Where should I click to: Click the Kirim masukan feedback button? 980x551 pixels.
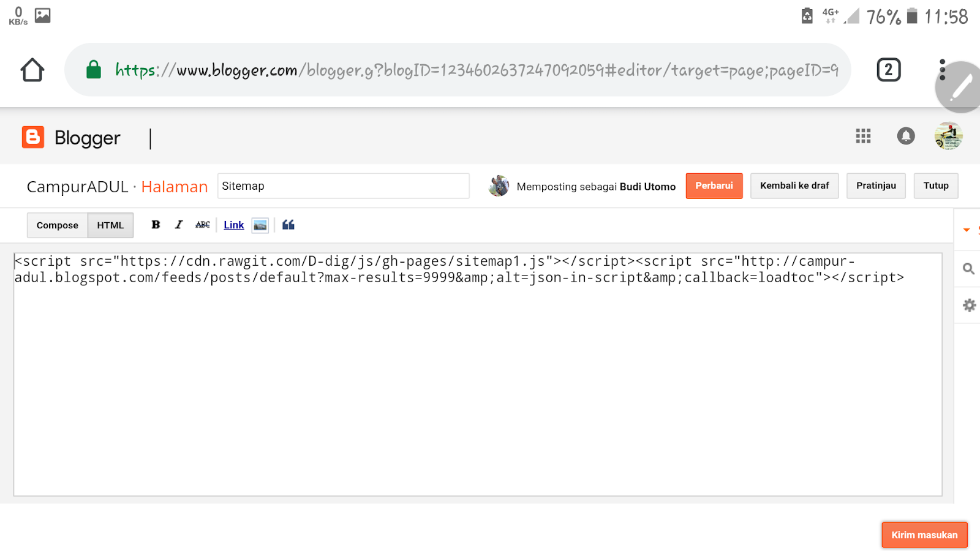(x=924, y=535)
